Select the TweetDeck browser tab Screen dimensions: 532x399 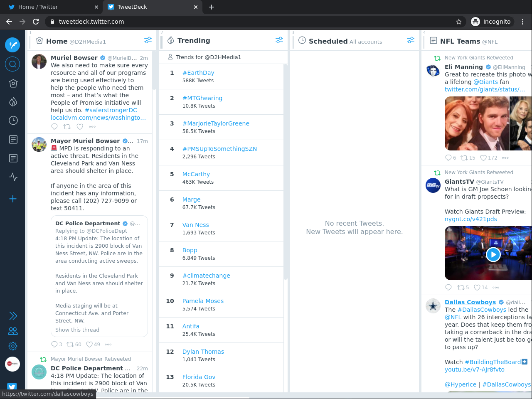(x=152, y=7)
